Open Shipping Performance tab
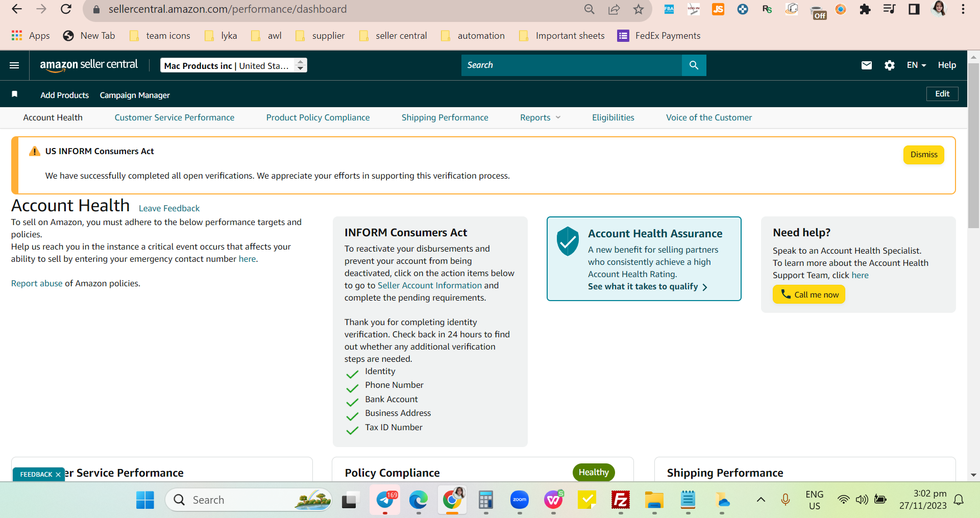The width and height of the screenshot is (980, 518). (445, 117)
